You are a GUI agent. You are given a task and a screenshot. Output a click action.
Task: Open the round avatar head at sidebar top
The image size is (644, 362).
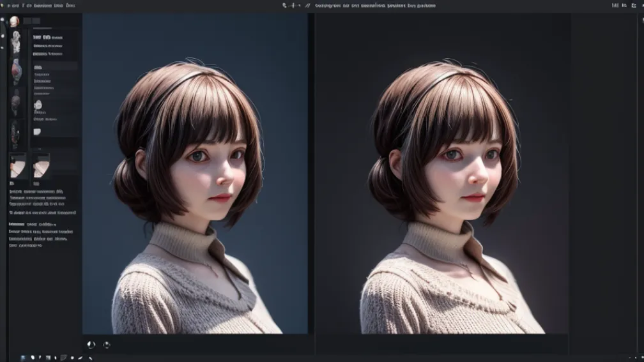14,21
